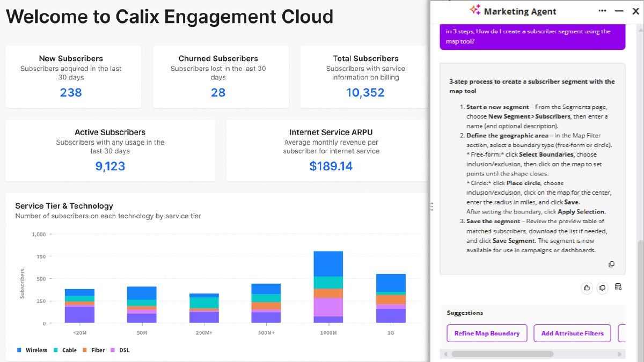Toggle DSL series in chart legend
The height and width of the screenshot is (362, 644).
pyautogui.click(x=120, y=350)
